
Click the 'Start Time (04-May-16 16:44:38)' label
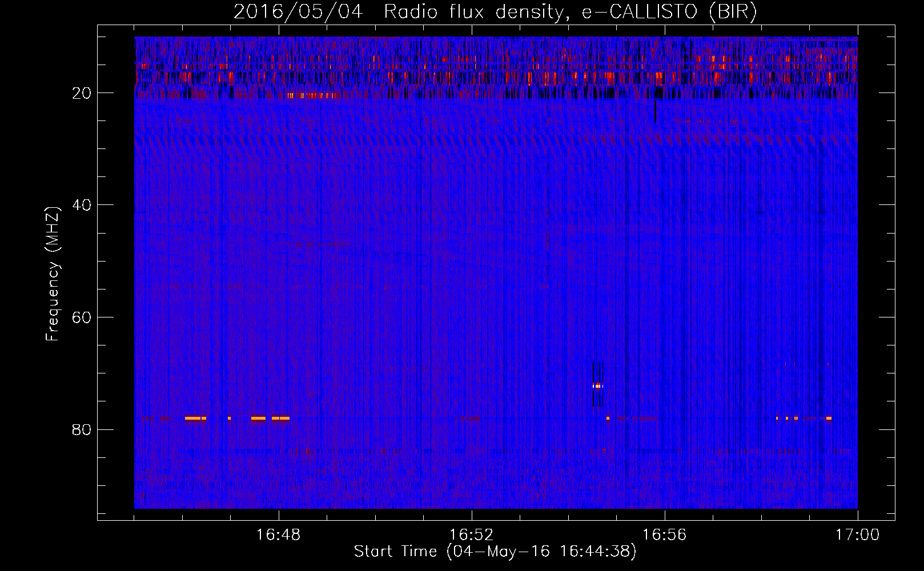point(495,552)
